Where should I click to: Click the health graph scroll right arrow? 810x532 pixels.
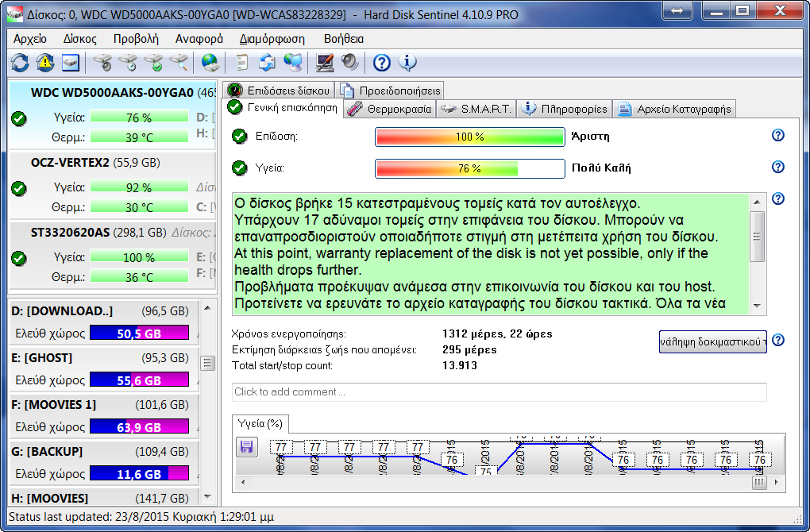click(776, 483)
